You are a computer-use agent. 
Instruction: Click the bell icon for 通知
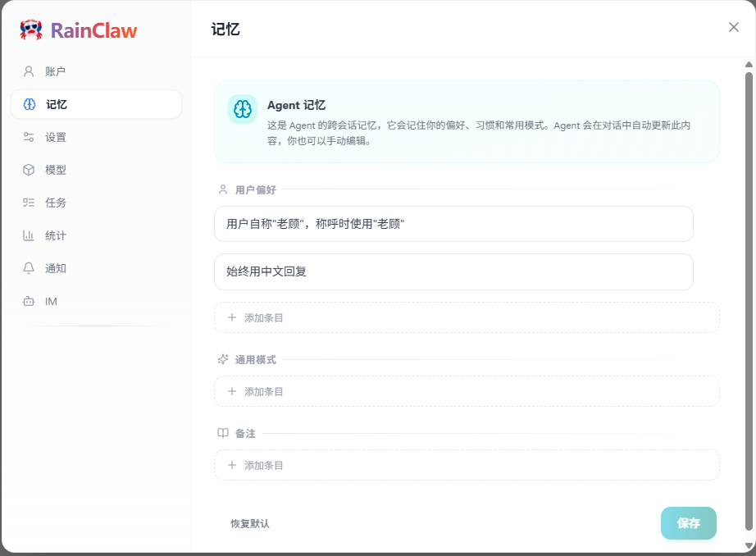click(x=27, y=268)
